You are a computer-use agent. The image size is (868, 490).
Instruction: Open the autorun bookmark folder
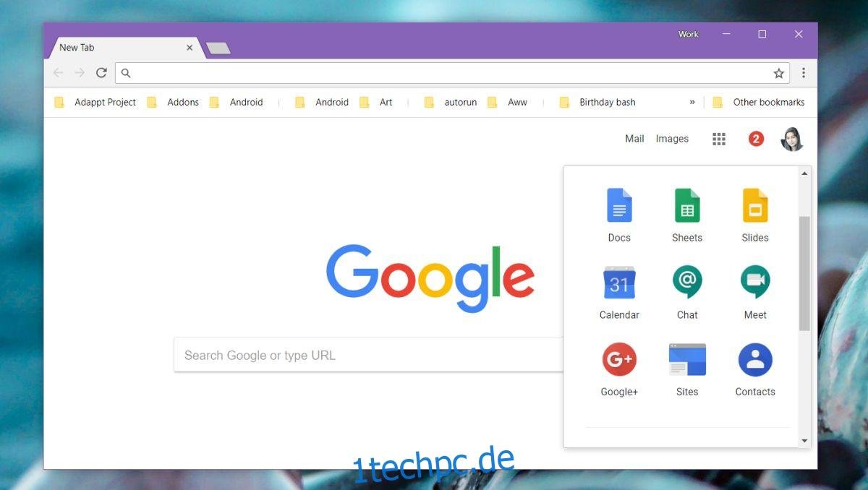coord(451,103)
